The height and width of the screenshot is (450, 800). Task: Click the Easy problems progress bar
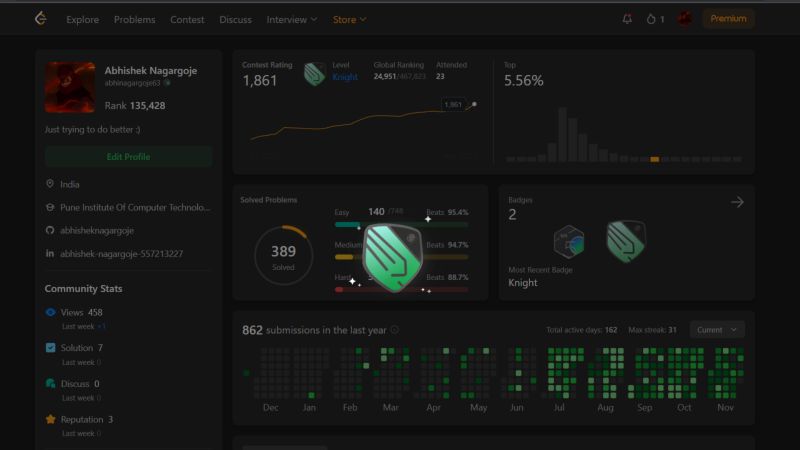click(401, 224)
